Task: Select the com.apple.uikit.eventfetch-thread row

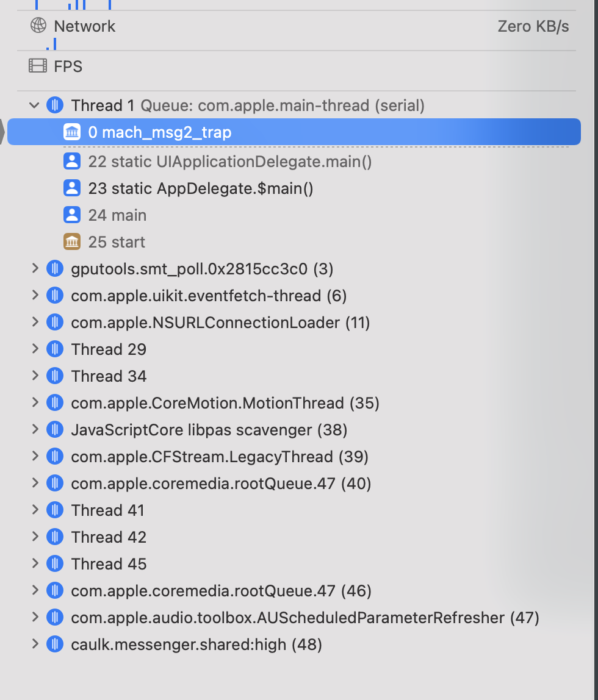Action: (294, 296)
